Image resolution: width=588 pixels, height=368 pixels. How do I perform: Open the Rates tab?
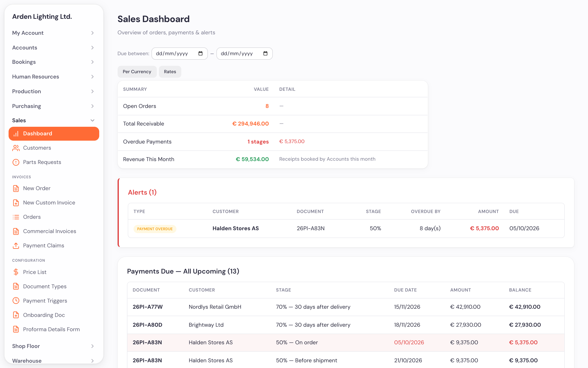pyautogui.click(x=170, y=72)
